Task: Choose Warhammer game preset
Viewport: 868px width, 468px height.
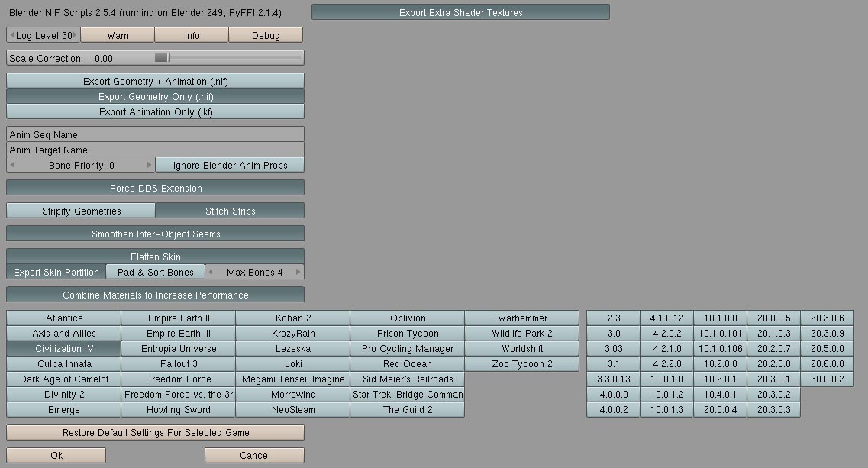Action: tap(522, 318)
